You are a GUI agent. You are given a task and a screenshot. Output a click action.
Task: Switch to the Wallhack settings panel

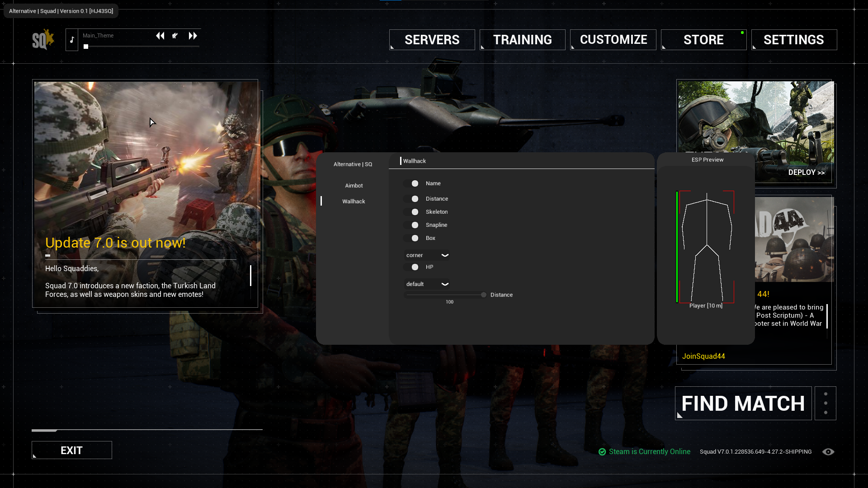[354, 201]
